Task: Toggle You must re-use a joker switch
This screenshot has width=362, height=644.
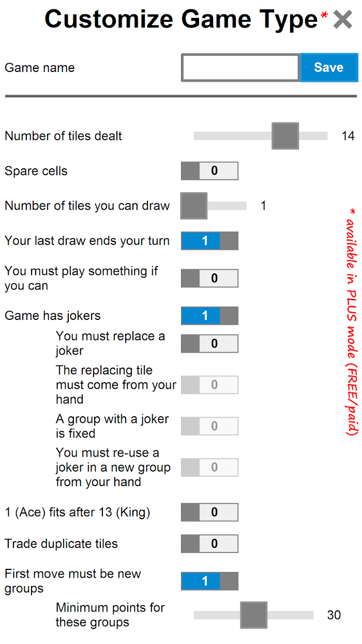Action: (209, 467)
